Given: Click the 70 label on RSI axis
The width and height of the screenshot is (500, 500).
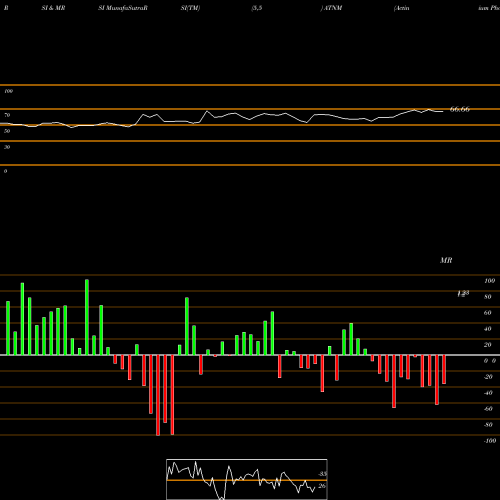Looking at the screenshot, I should click(x=7, y=115).
